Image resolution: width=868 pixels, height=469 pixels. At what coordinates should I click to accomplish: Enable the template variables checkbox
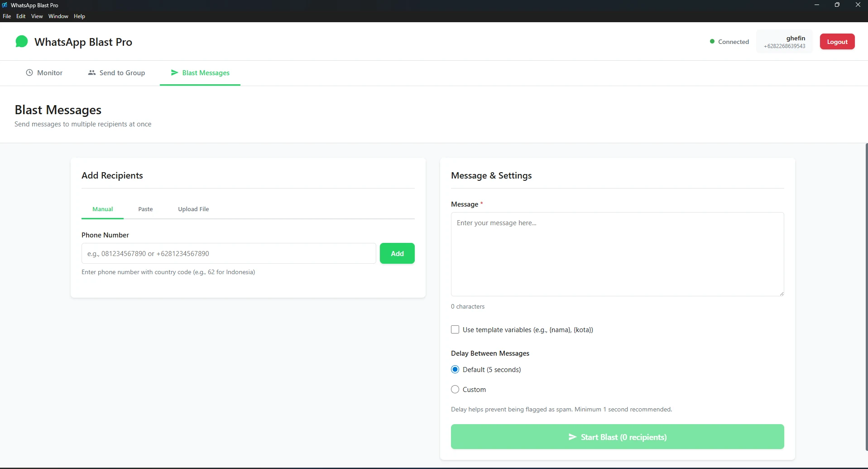(x=455, y=329)
